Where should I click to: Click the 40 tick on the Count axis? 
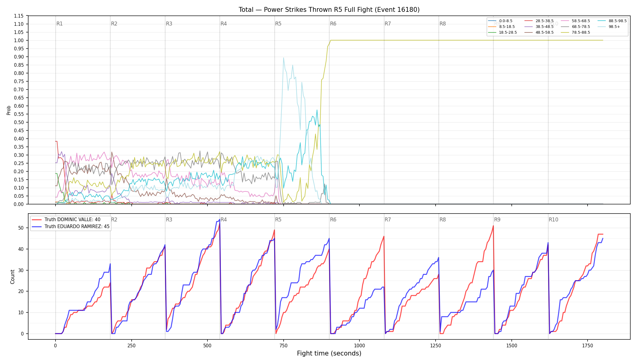(x=21, y=249)
